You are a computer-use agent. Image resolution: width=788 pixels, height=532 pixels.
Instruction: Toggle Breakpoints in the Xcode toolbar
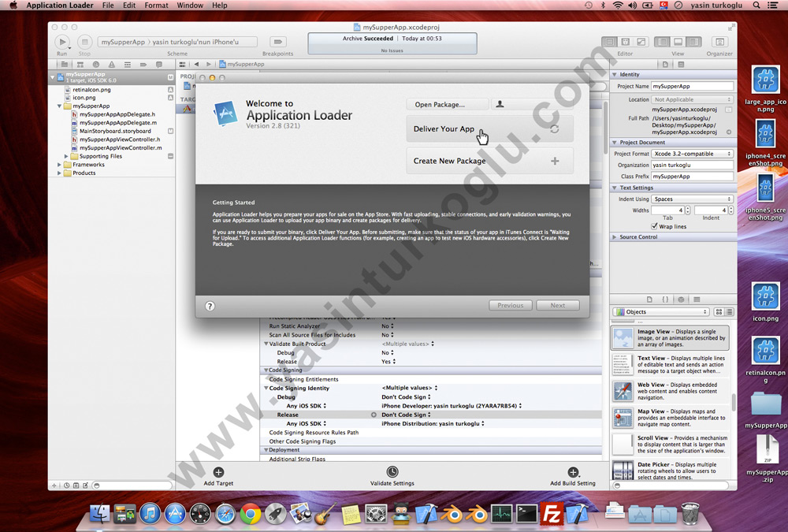277,42
